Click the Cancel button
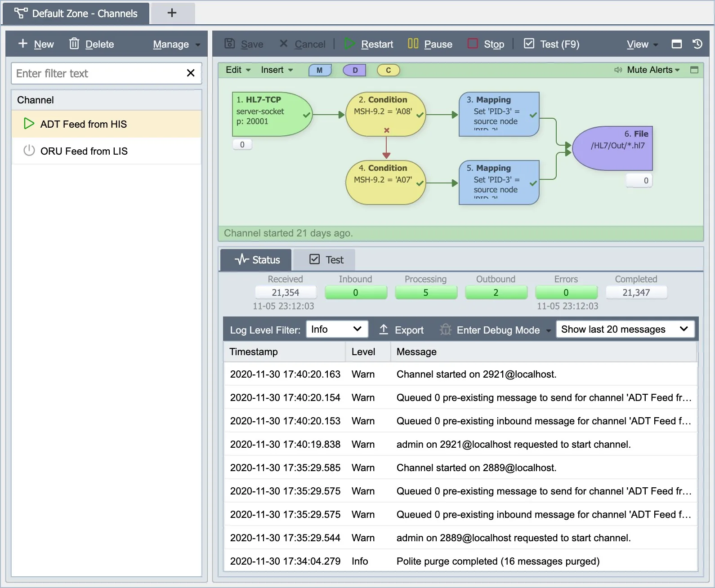The height and width of the screenshot is (588, 715). click(x=303, y=44)
